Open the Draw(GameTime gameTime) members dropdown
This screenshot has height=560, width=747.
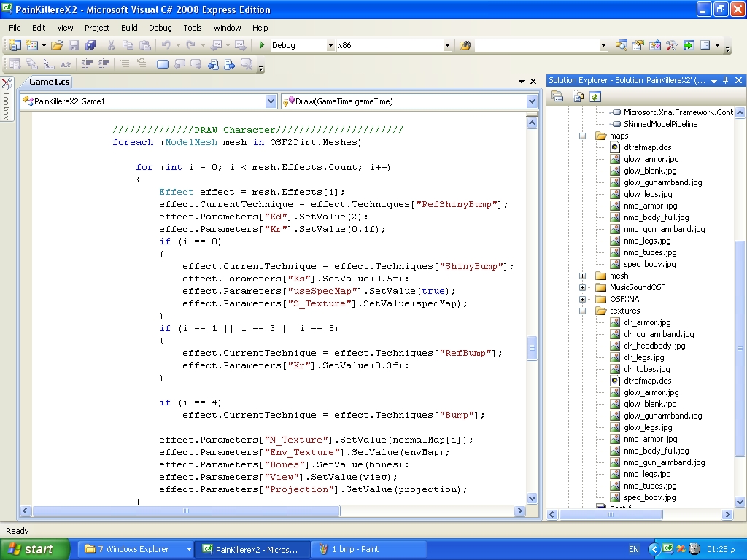pyautogui.click(x=532, y=101)
